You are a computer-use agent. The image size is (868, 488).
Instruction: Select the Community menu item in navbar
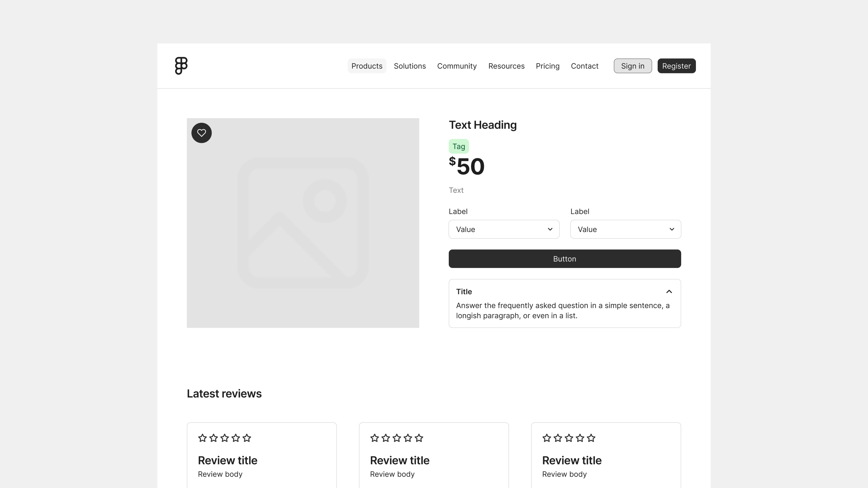coord(457,66)
